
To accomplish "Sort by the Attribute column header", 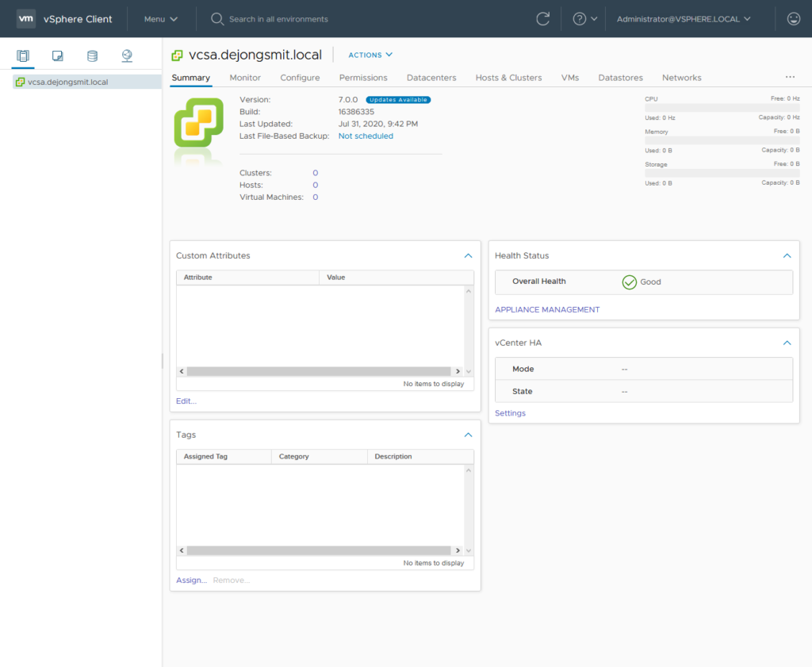I will 247,278.
